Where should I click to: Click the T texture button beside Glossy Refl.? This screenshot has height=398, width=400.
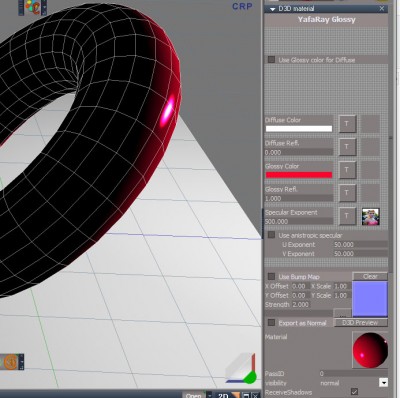point(347,193)
